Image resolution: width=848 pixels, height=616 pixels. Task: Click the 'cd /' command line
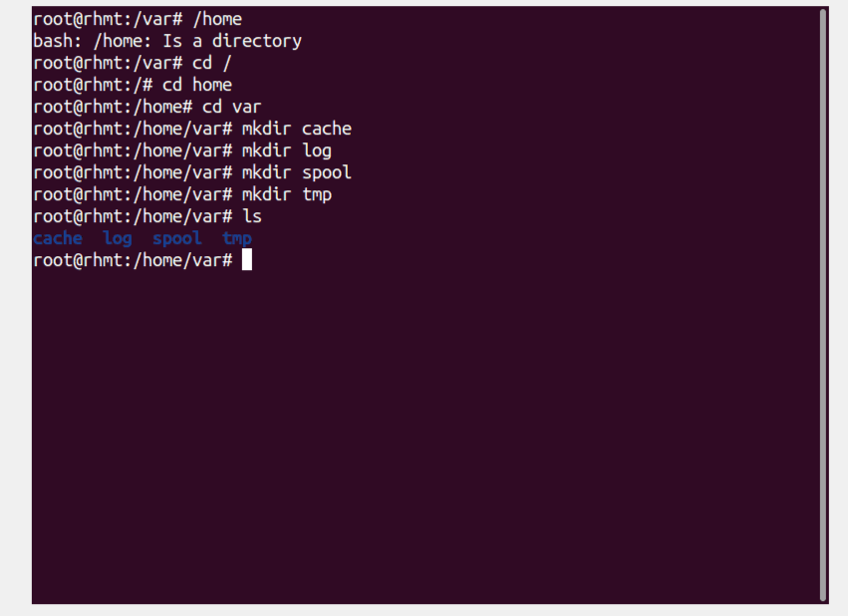pyautogui.click(x=132, y=63)
